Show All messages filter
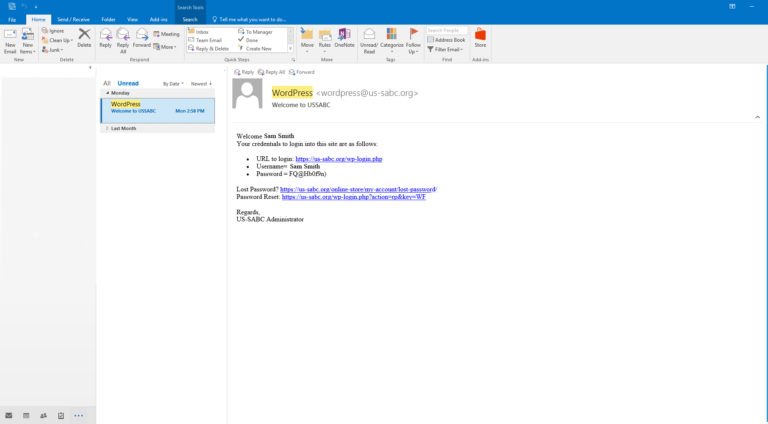Screen dimensions: 768x424 (107, 83)
